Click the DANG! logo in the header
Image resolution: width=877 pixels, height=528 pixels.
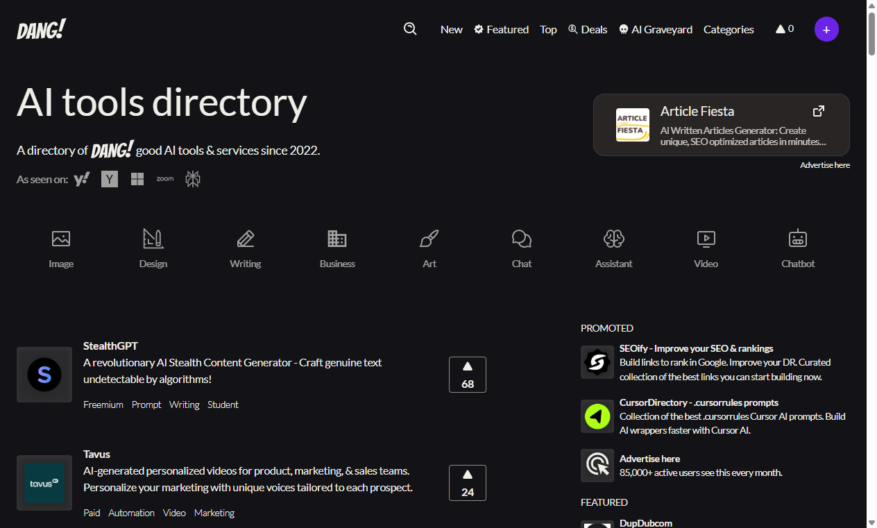41,30
